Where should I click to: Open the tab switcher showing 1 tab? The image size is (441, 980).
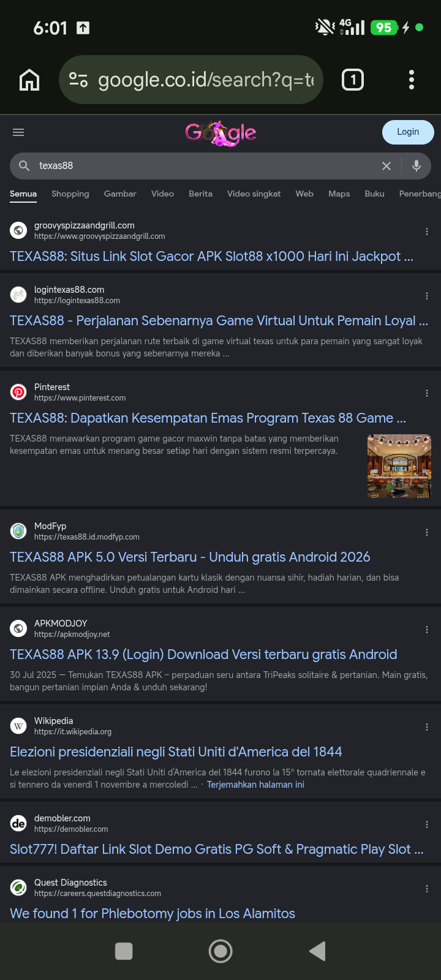click(x=352, y=80)
